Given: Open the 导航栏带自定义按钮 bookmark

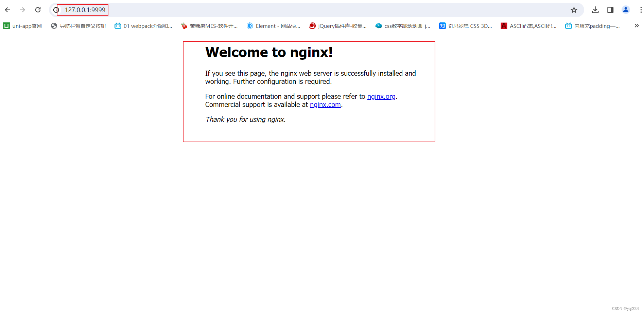Looking at the screenshot, I should (78, 26).
